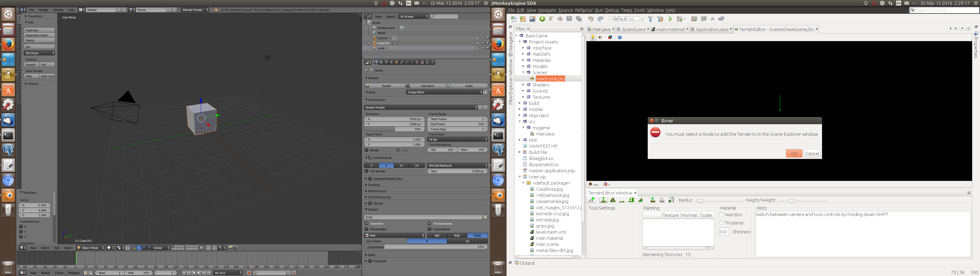Open the Navigate menu in jMonkeyEngine

click(547, 10)
